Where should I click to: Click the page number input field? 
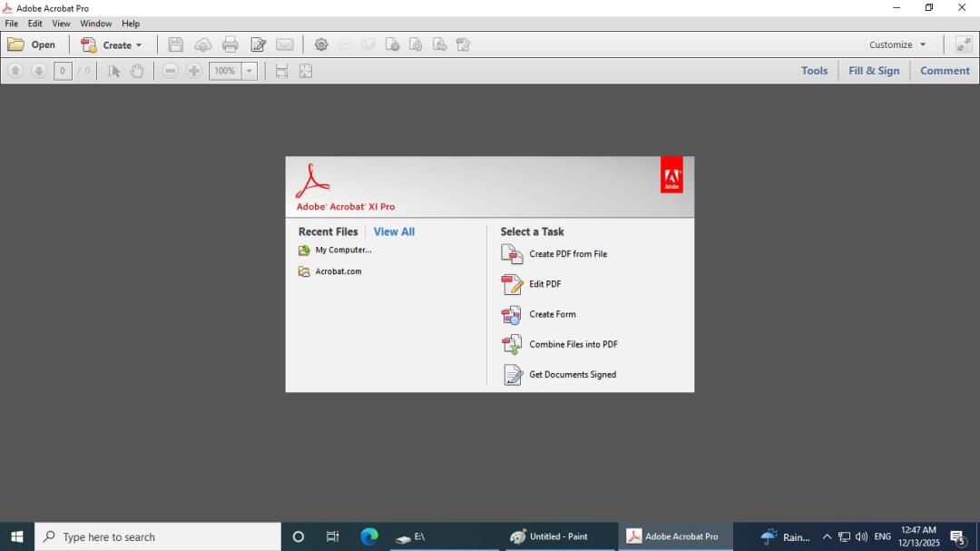click(x=63, y=71)
